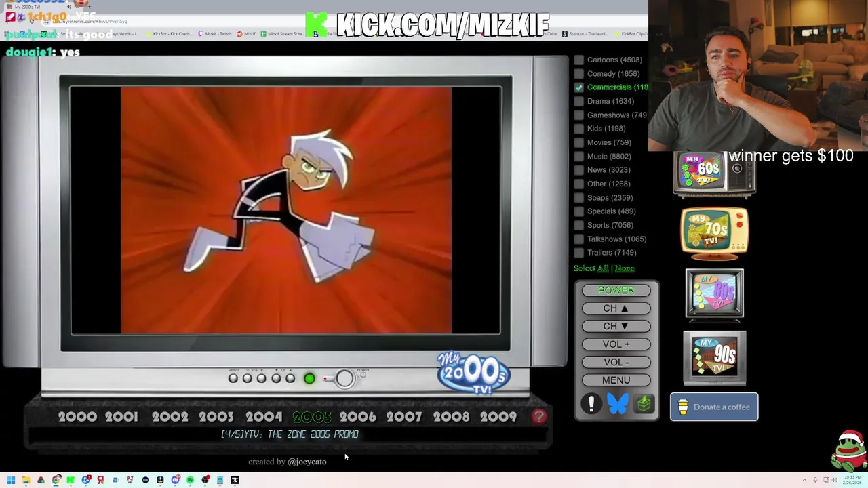Go to My 90s TV site
Viewport: 868px width, 488px height.
714,358
